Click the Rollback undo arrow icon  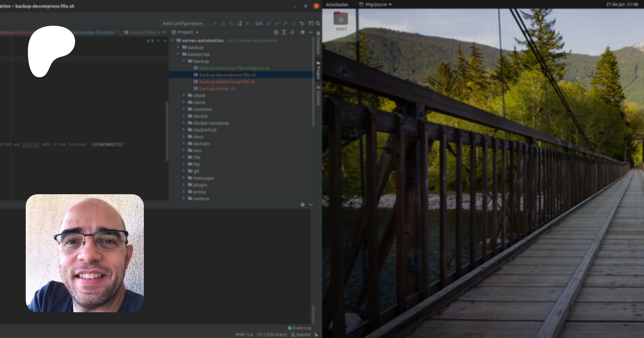click(302, 24)
